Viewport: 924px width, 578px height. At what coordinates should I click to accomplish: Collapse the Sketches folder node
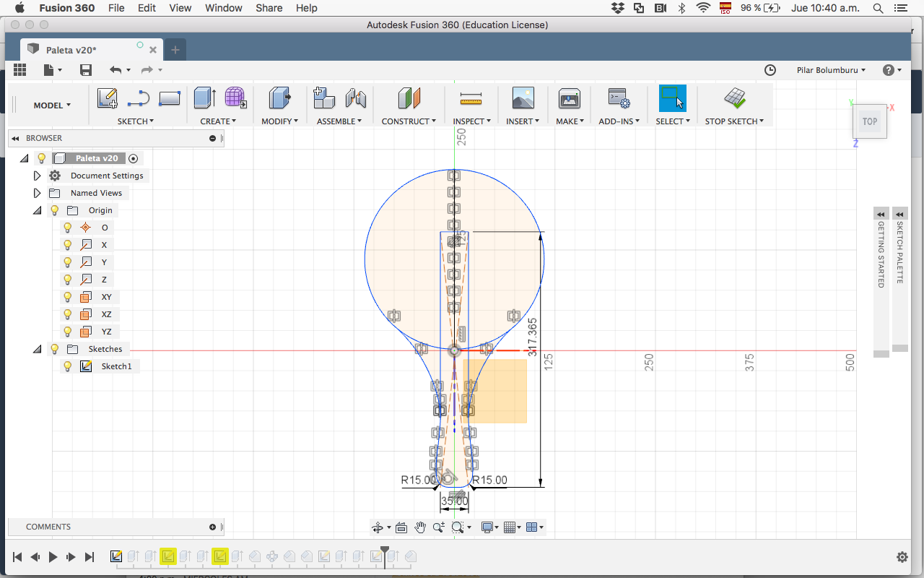pyautogui.click(x=38, y=349)
